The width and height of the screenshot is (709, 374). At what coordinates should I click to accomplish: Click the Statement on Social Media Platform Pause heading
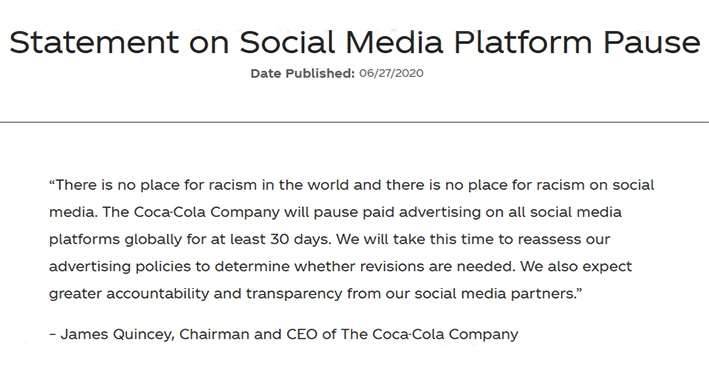tap(355, 42)
